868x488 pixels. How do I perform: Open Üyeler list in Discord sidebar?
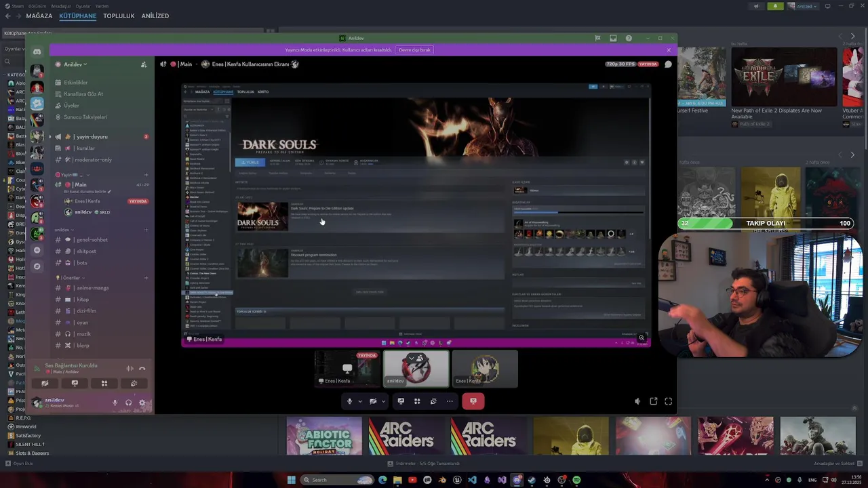71,106
